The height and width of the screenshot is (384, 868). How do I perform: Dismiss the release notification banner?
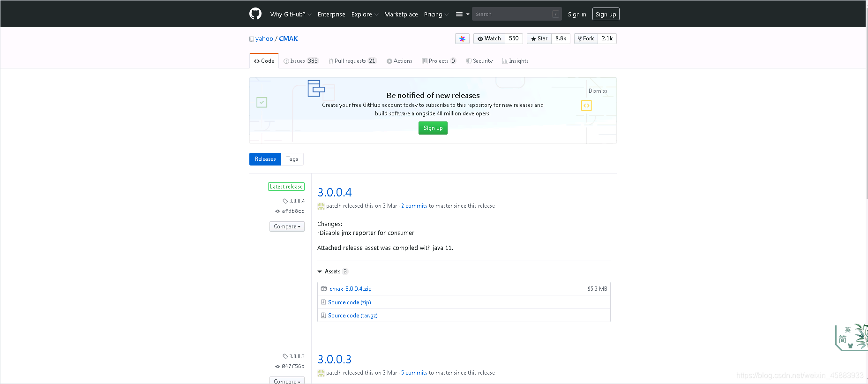pos(598,91)
